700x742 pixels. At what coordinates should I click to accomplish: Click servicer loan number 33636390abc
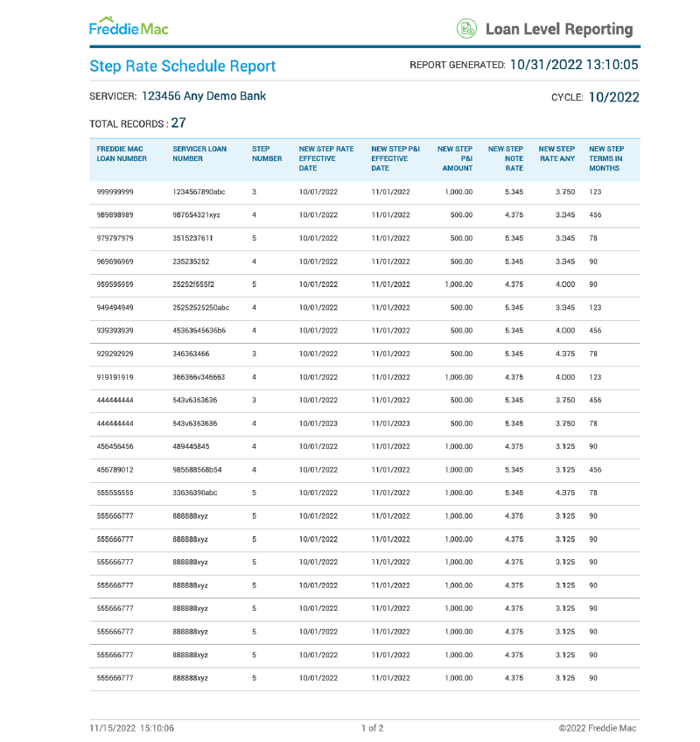(x=194, y=493)
